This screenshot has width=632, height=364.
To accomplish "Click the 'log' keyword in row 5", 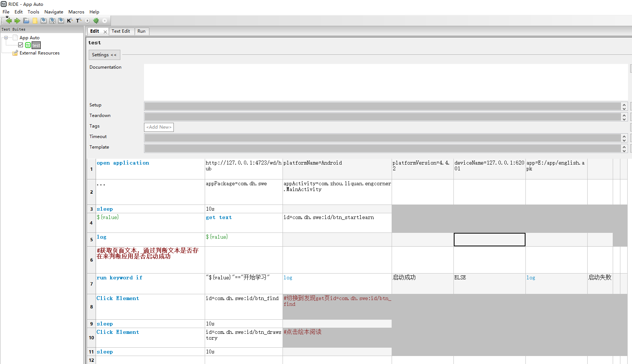I will [x=150, y=240].
